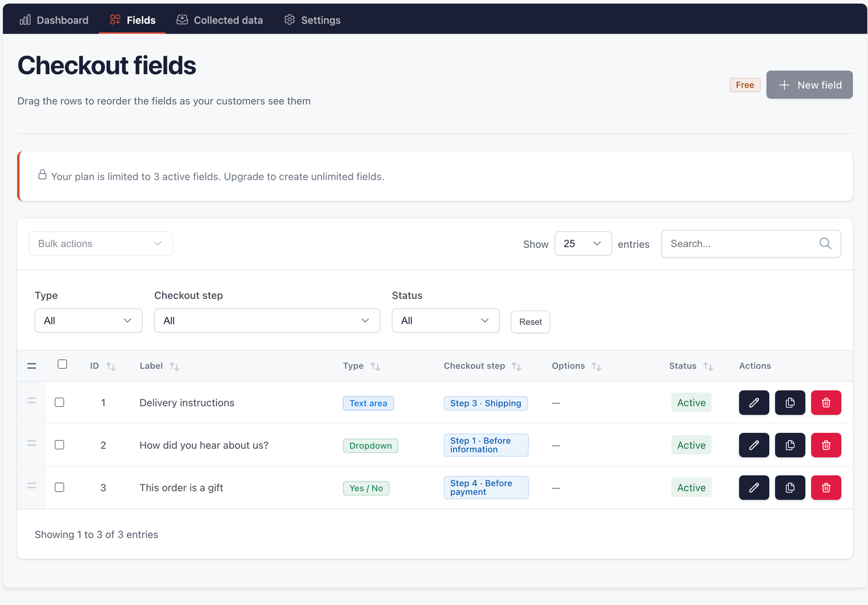Edit the Delivery instructions field
Image resolution: width=868 pixels, height=605 pixels.
pos(754,403)
